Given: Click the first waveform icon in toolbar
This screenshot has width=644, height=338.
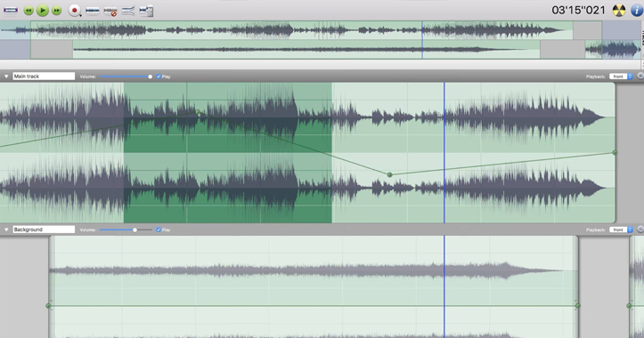Looking at the screenshot, I should (11, 11).
